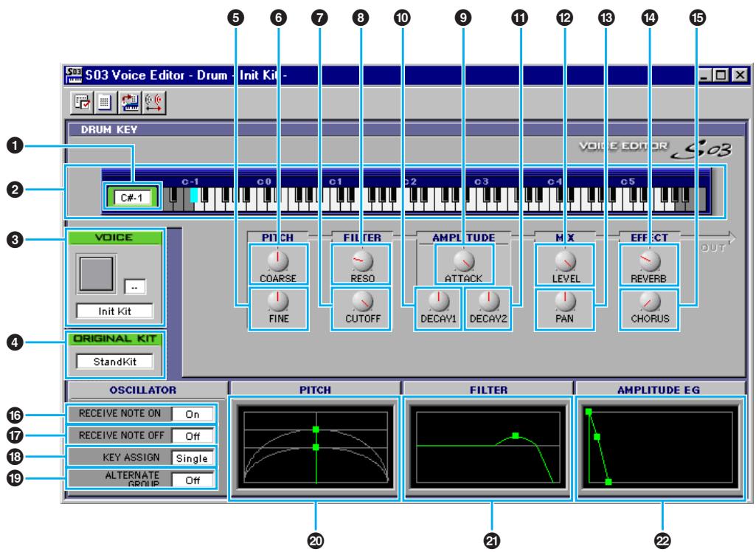Click the c4 octave label above keyboard
The width and height of the screenshot is (756, 552).
pyautogui.click(x=555, y=182)
